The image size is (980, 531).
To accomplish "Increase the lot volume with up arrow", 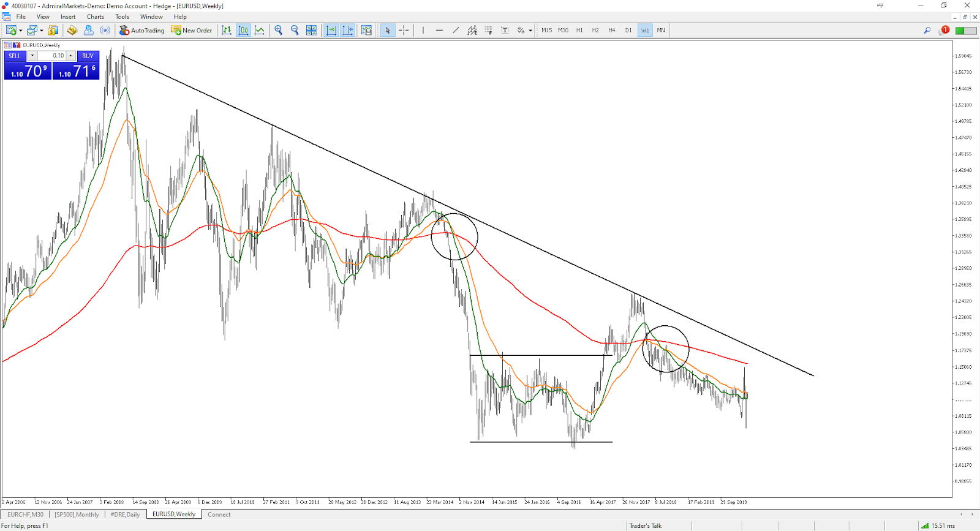I will (x=71, y=56).
